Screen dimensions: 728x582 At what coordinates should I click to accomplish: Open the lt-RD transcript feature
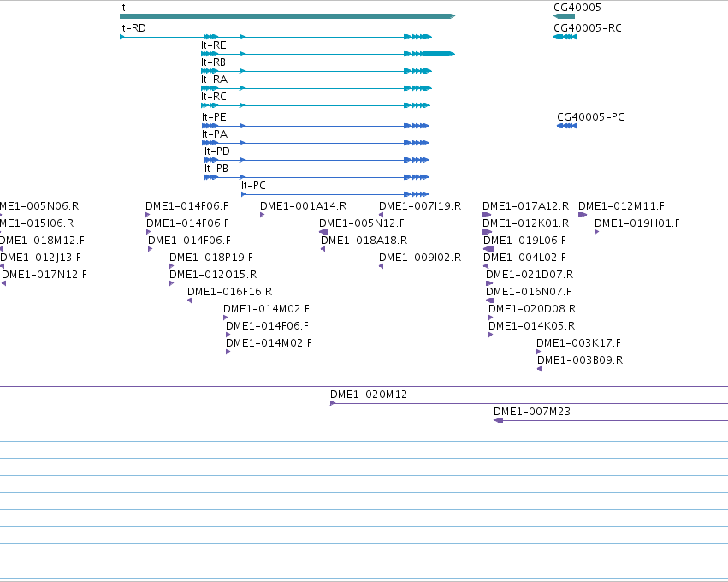click(x=275, y=37)
